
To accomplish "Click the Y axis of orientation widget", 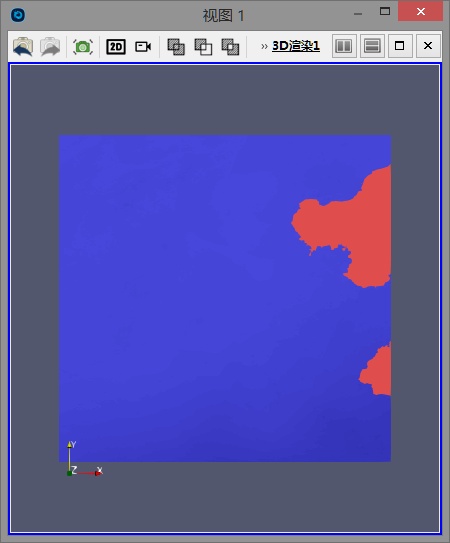I will coord(70,455).
